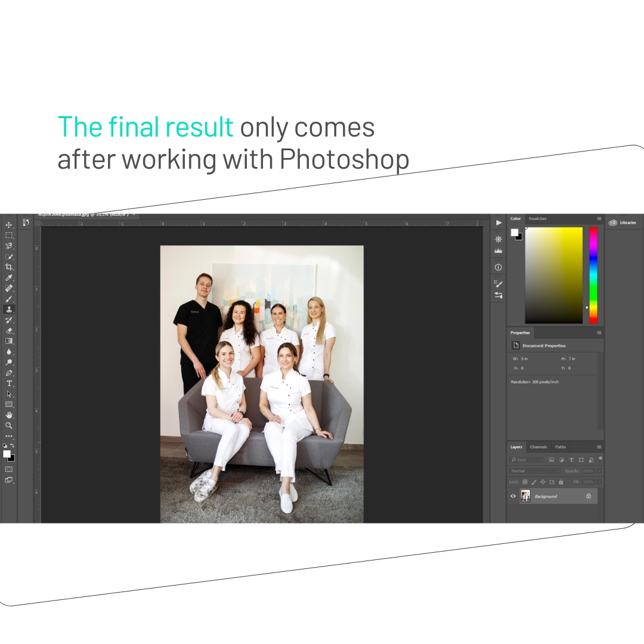Select the Path Selection tool
Image resolution: width=644 pixels, height=644 pixels.
[x=8, y=394]
